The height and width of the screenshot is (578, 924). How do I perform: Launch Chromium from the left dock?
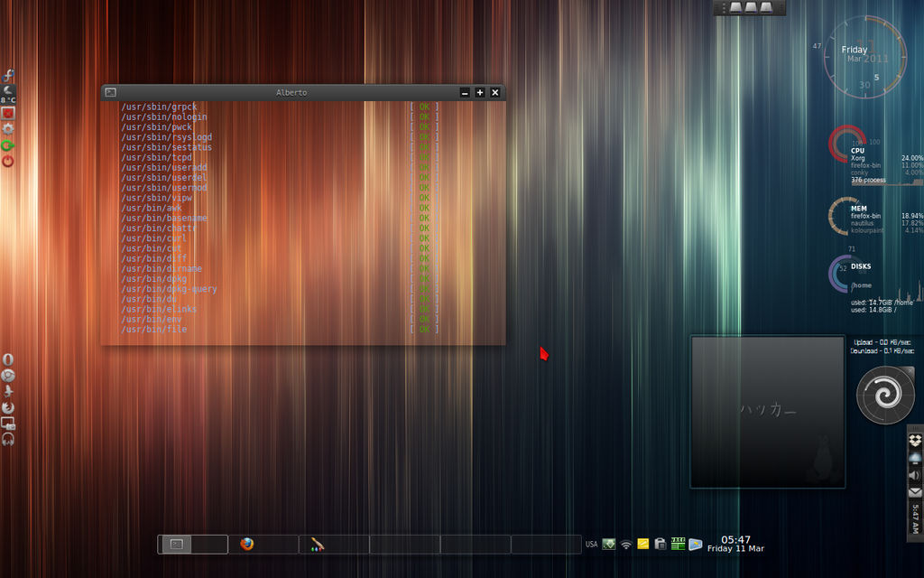click(7, 375)
